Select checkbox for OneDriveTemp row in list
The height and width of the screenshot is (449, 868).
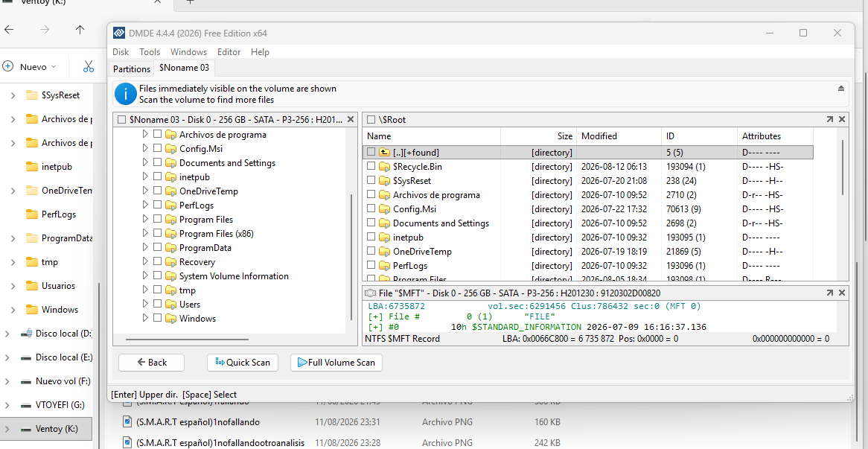[371, 252]
